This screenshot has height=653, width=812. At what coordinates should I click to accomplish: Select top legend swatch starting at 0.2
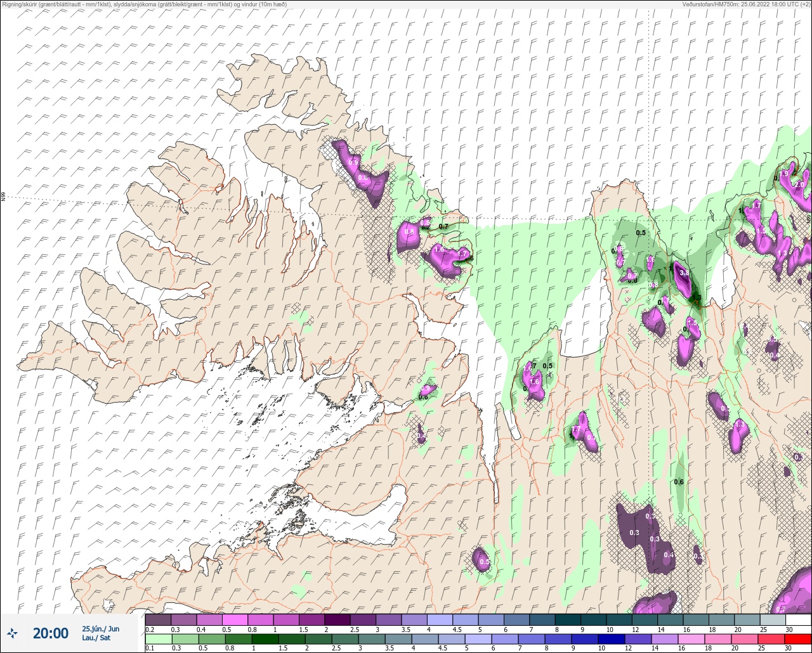point(158,619)
